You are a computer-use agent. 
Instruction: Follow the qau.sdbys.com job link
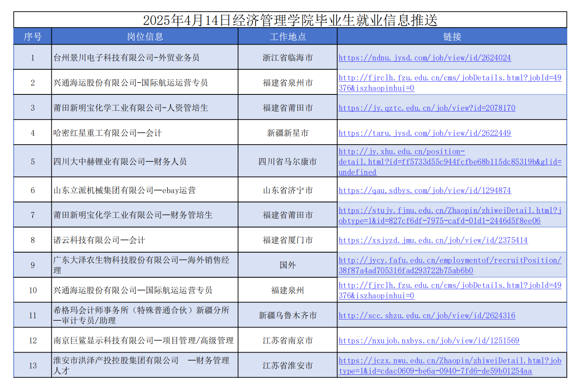tap(425, 190)
